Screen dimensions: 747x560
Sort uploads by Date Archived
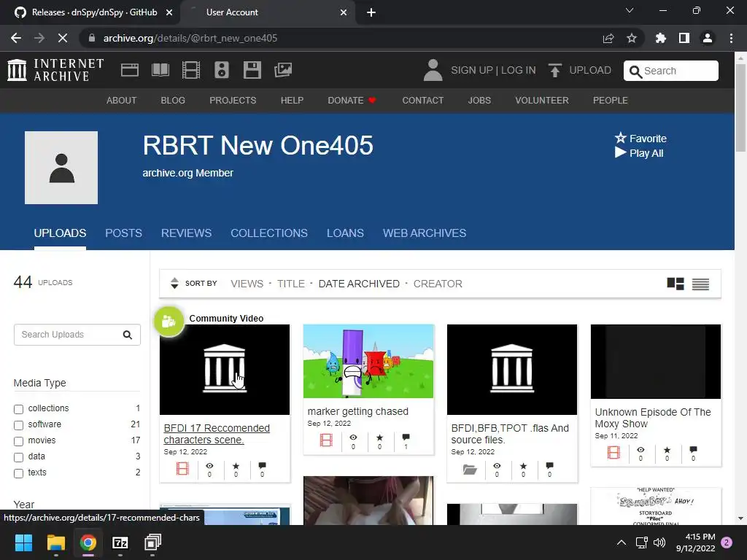359,284
